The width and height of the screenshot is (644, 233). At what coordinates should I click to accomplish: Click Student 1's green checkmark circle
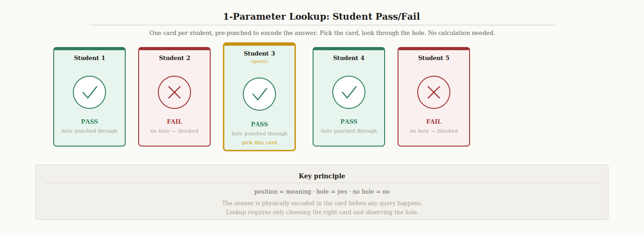click(89, 92)
